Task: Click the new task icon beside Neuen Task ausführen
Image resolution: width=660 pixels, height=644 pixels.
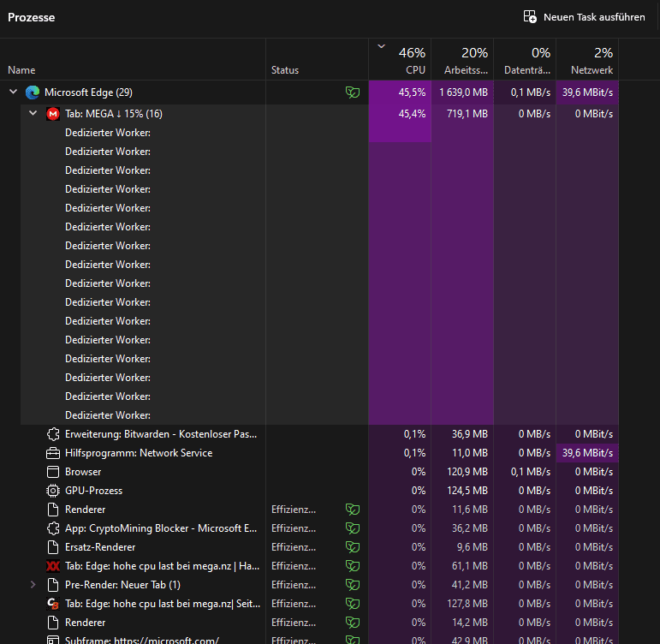Action: (530, 17)
